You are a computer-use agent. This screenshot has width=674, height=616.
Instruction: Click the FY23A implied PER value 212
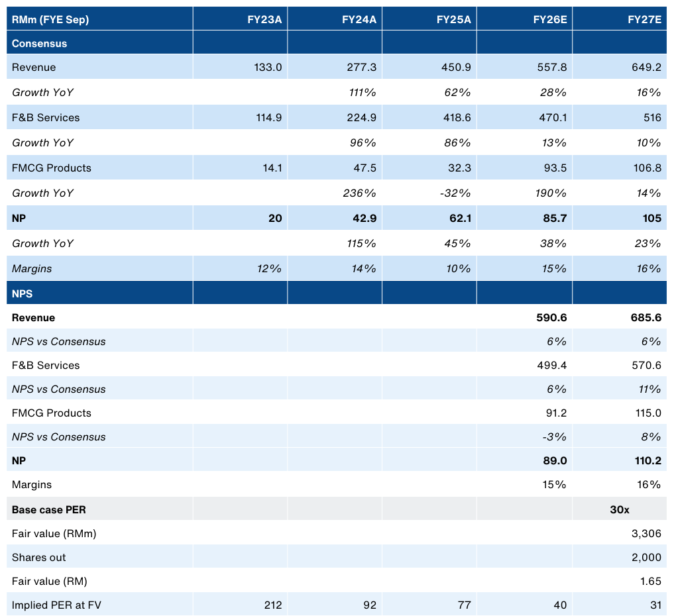(x=272, y=605)
